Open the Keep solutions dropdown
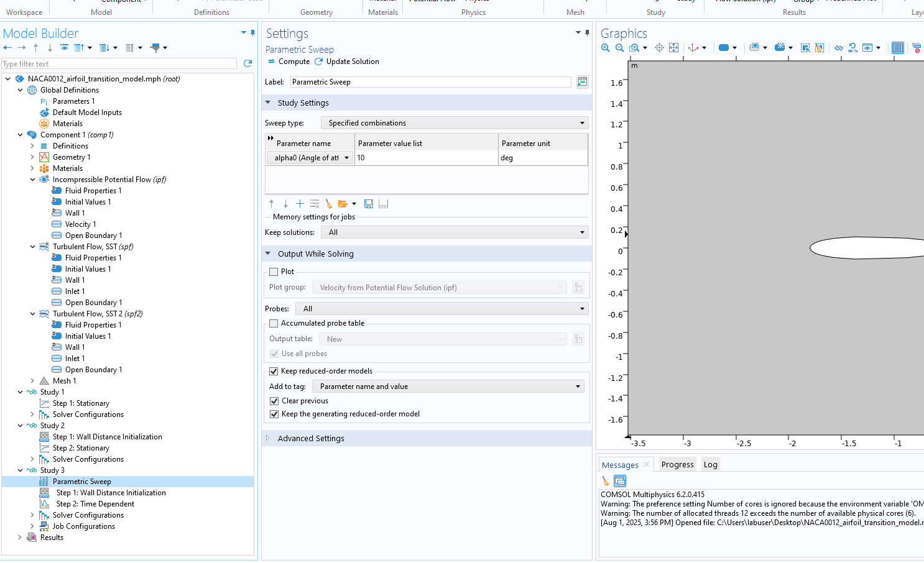Screen dimensions: 924x563 coord(455,232)
